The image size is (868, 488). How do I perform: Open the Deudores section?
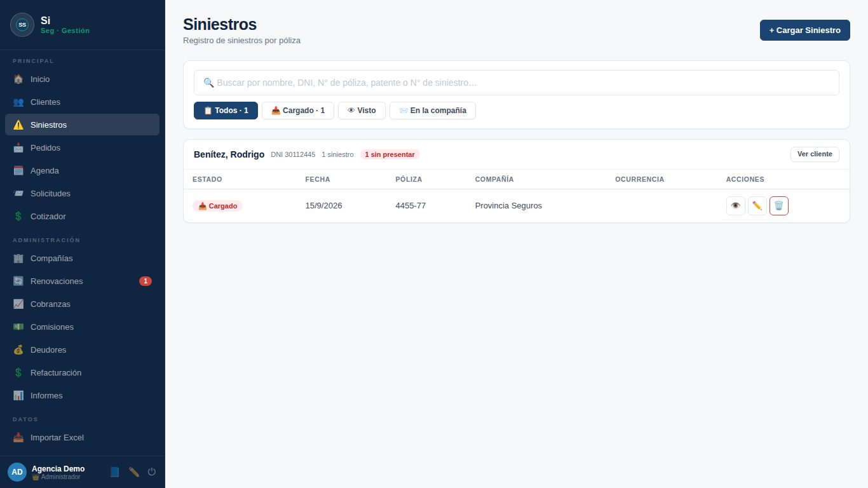click(x=82, y=350)
